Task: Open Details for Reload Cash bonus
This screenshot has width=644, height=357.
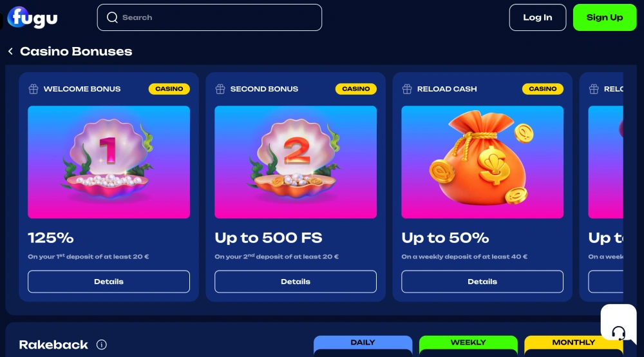Action: tap(482, 282)
